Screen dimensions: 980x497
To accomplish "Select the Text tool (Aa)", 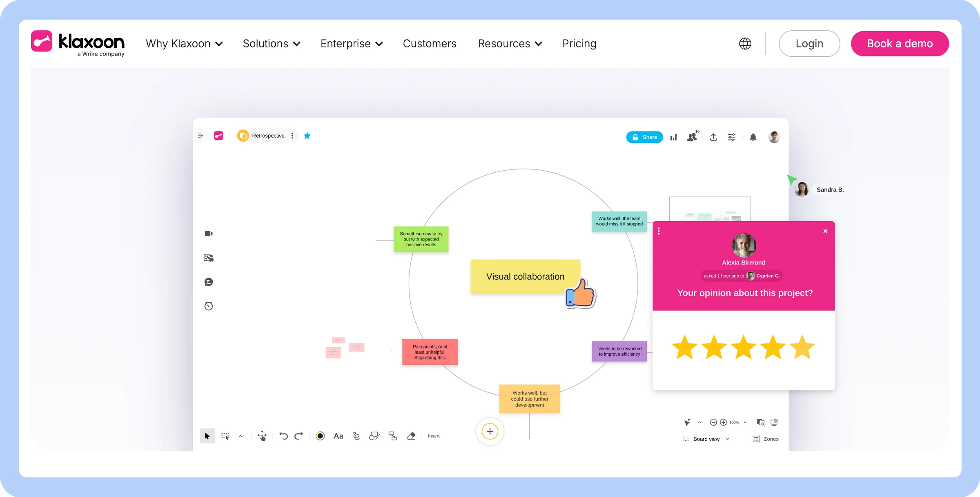I will coord(338,436).
